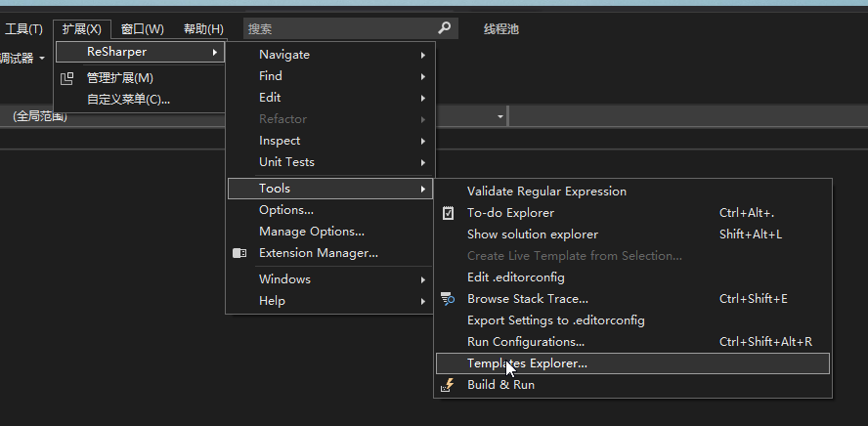Open Run Configurations...
868x426 pixels.
[x=632, y=342]
